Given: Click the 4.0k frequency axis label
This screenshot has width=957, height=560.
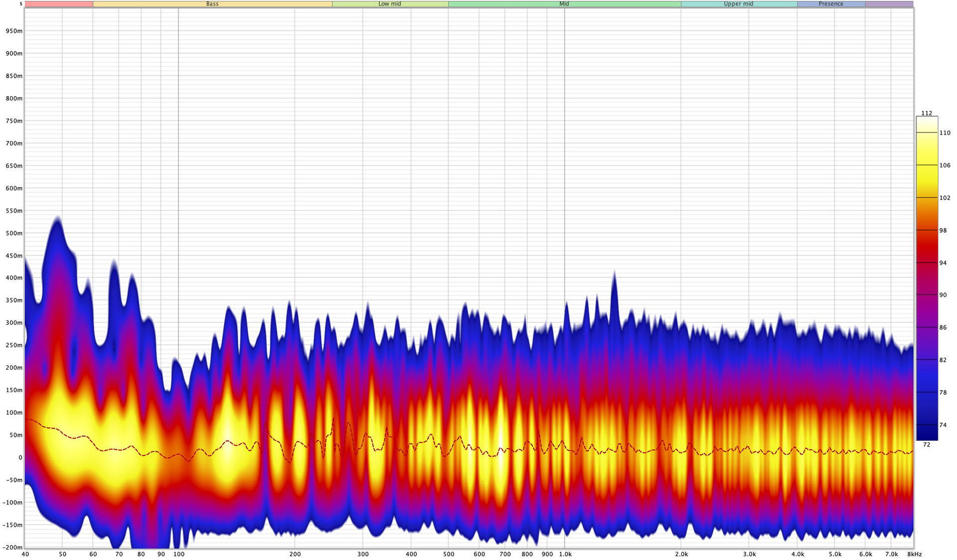Looking at the screenshot, I should (x=797, y=554).
